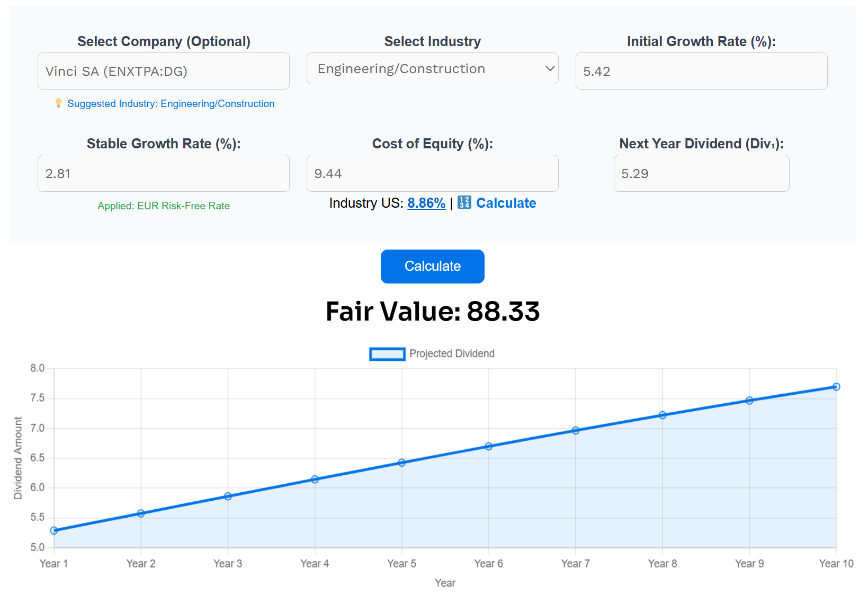Viewport: 868px width, 612px height.
Task: Toggle the Projected Dividend legend swatch
Action: [387, 354]
